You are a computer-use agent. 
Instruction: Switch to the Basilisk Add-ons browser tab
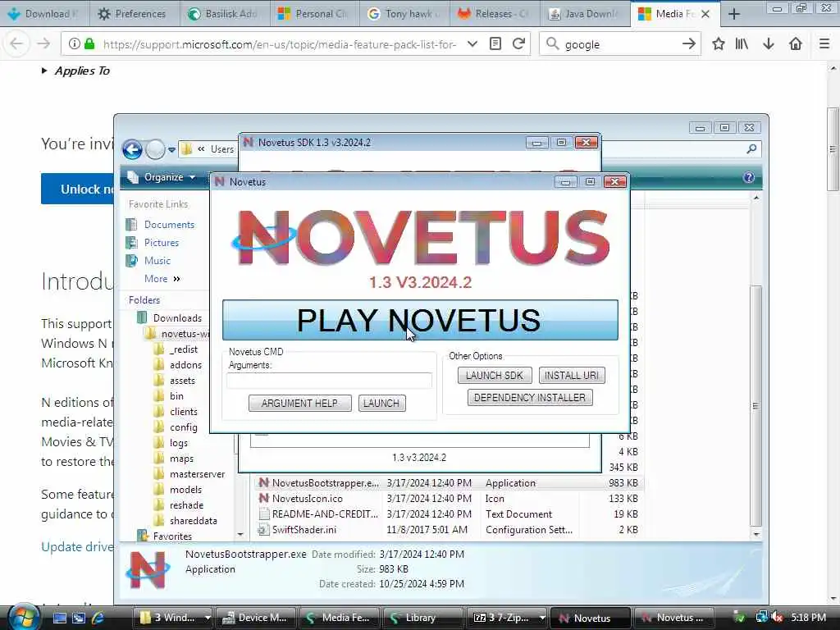[223, 13]
